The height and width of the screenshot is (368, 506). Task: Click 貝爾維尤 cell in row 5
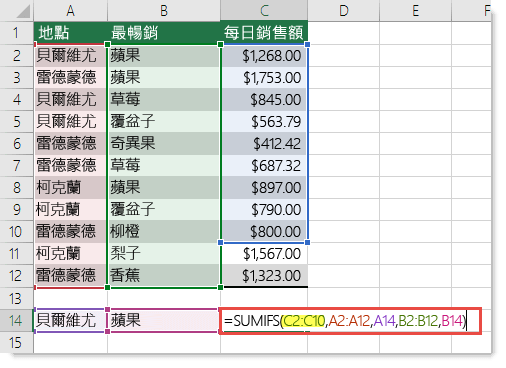[70, 121]
